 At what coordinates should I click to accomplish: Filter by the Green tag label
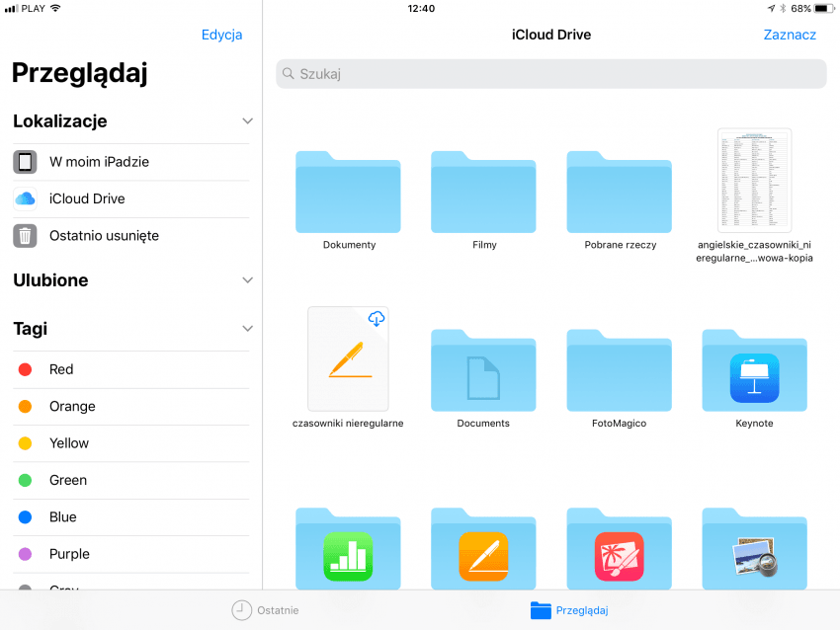pyautogui.click(x=68, y=480)
